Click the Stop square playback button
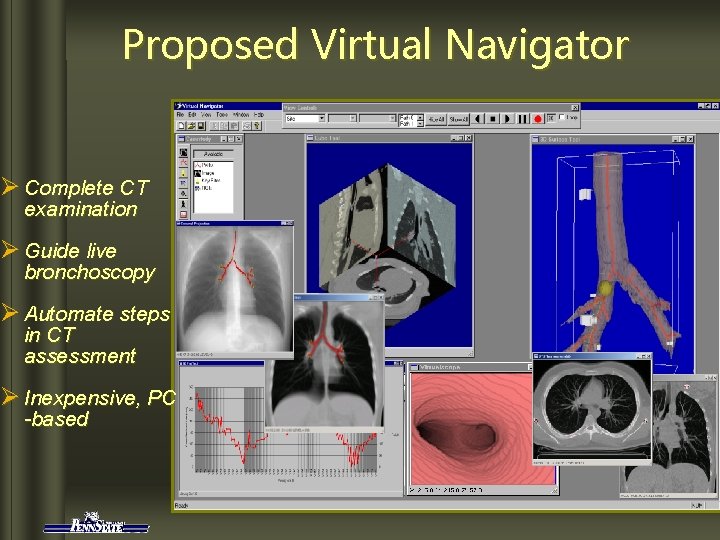The width and height of the screenshot is (720, 540). 493,119
